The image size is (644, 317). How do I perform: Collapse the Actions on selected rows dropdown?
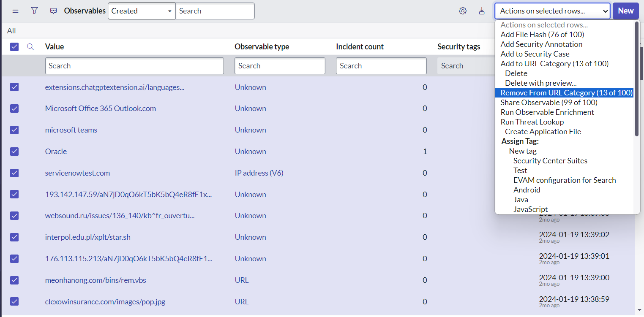(552, 11)
